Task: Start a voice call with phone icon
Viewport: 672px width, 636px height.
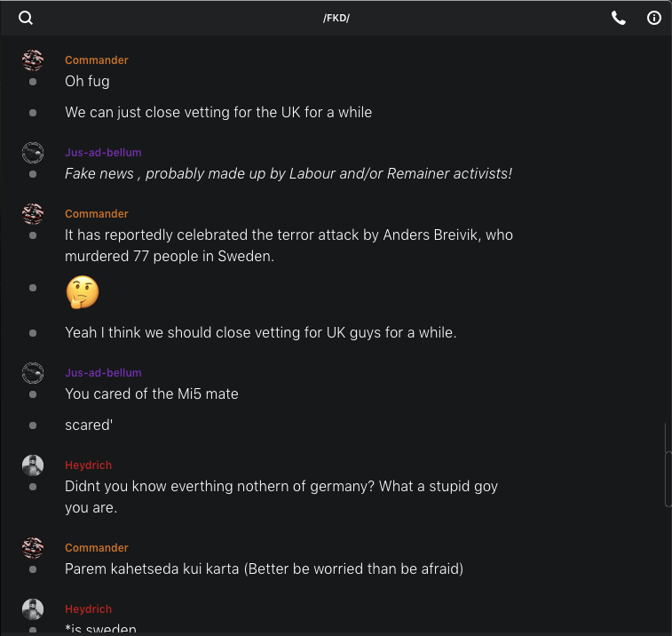Action: 619,18
